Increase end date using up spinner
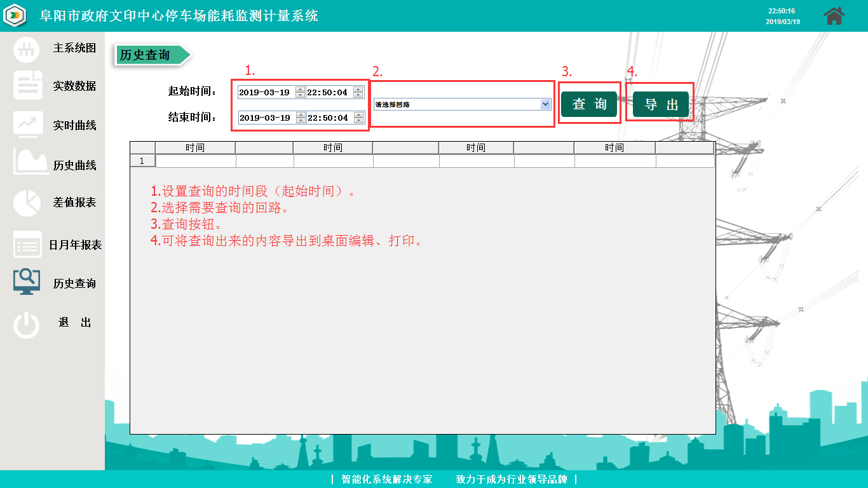This screenshot has width=868, height=488. [300, 115]
